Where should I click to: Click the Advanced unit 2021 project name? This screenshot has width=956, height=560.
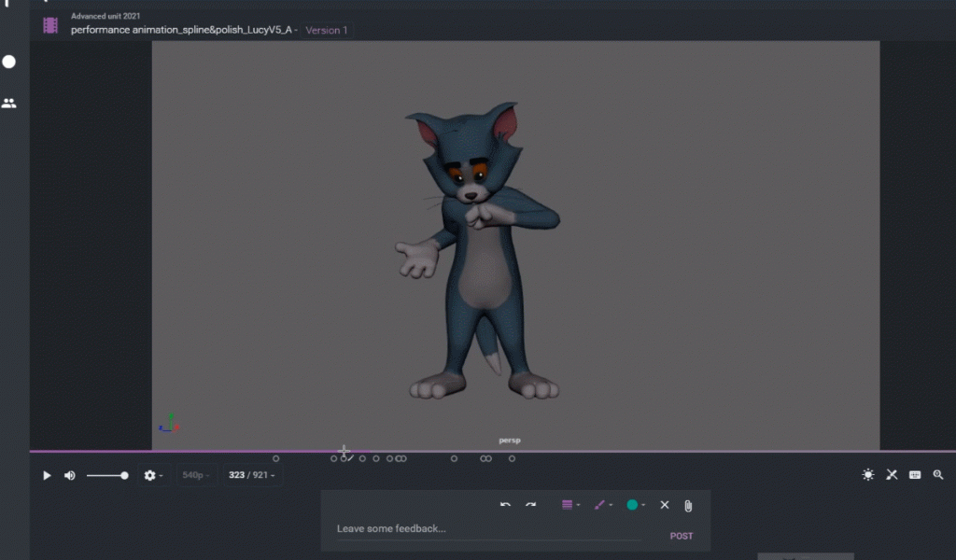pyautogui.click(x=105, y=16)
